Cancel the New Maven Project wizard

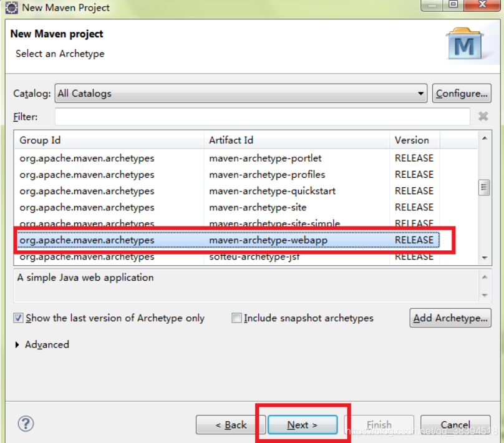click(x=455, y=425)
